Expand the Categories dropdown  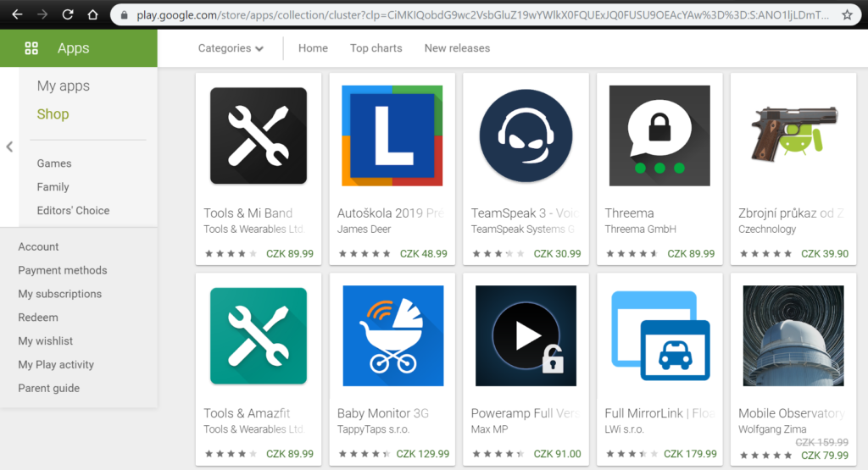231,48
